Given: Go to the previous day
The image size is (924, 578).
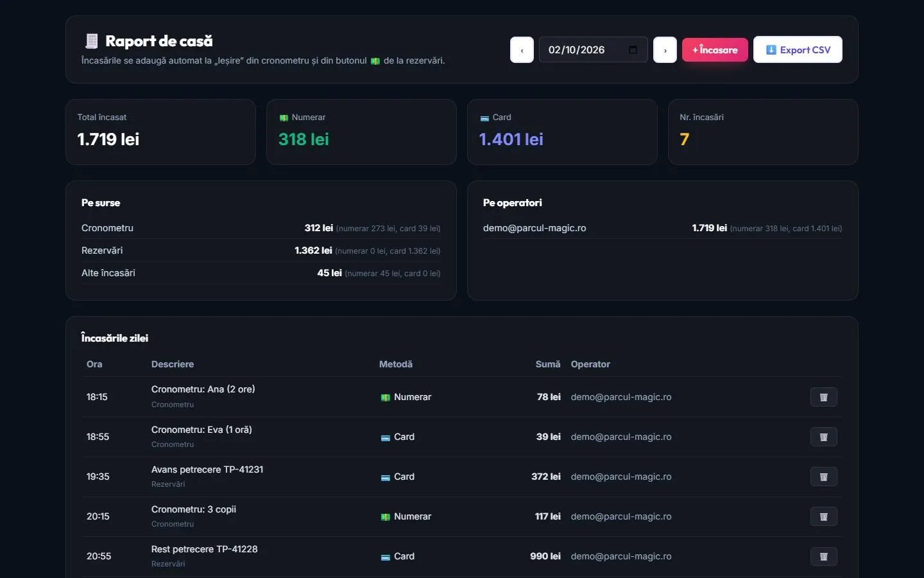Looking at the screenshot, I should point(522,50).
